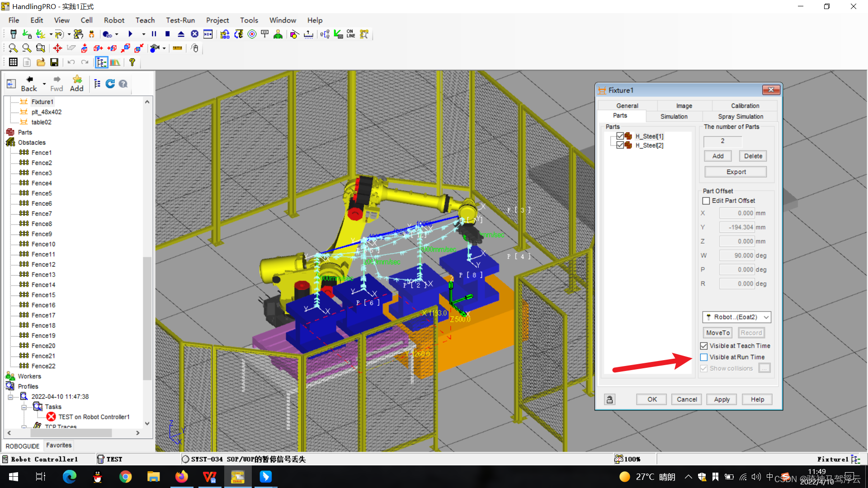Uncheck the H_Steel[1] part checkbox
Viewport: 868px width, 488px height.
620,136
